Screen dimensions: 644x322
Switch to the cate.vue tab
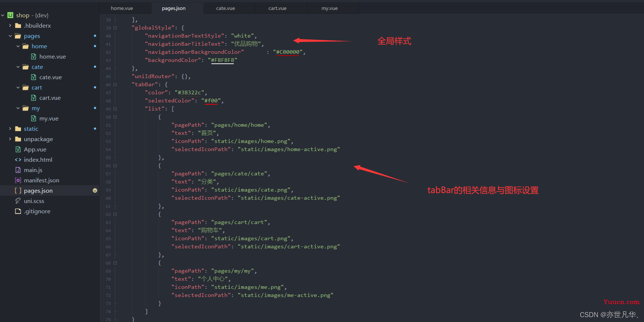click(225, 8)
